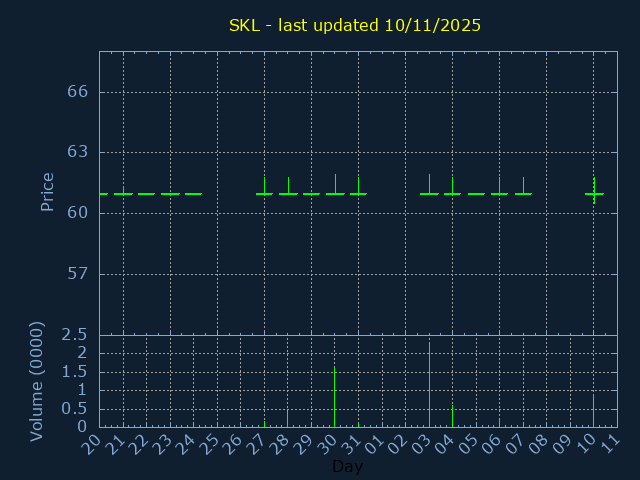
Task: Click the tall green volume bar on day 30
Action: point(334,397)
